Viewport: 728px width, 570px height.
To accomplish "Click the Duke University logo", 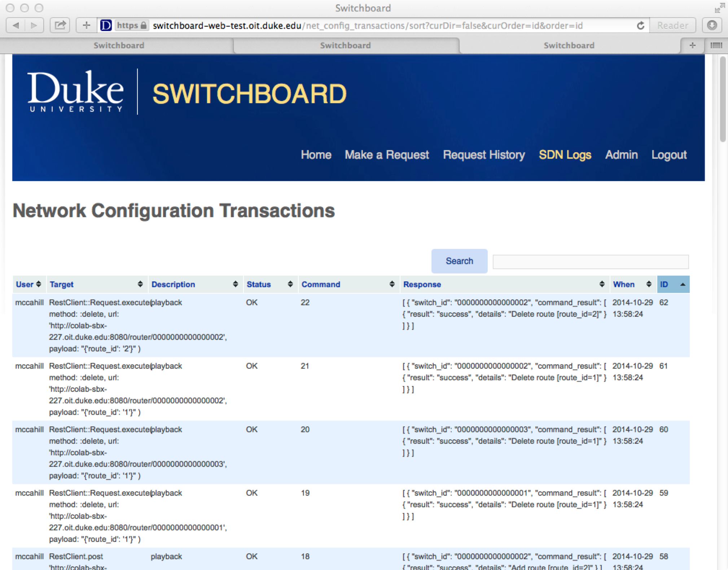I will tap(75, 92).
